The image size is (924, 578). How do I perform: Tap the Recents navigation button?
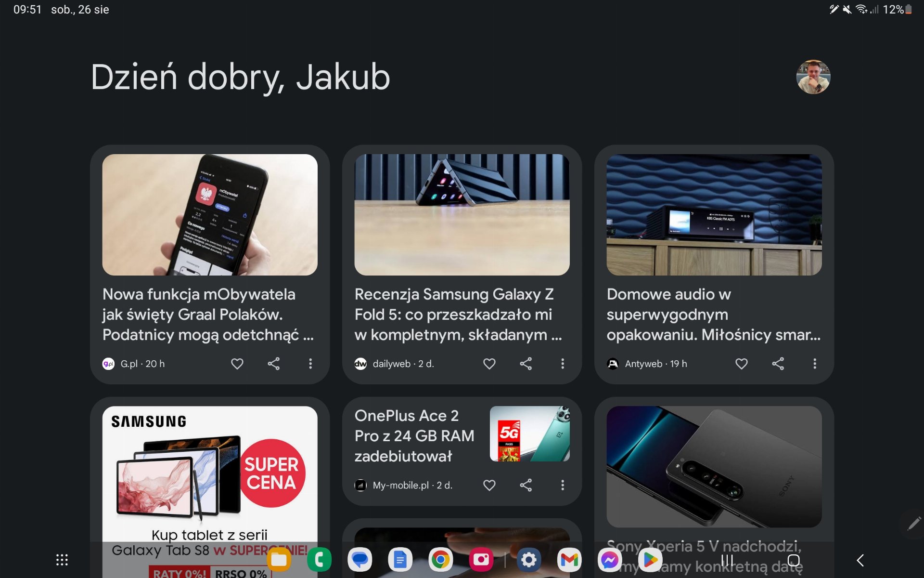tap(727, 560)
